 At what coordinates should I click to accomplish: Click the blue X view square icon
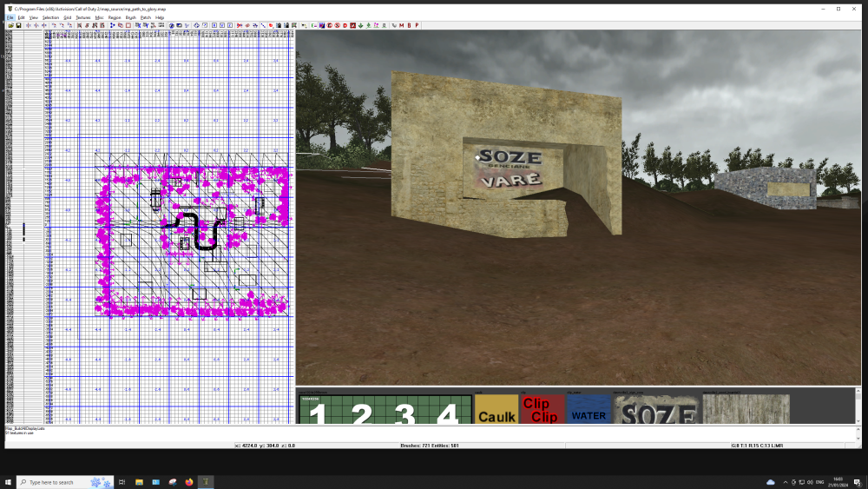tap(214, 25)
